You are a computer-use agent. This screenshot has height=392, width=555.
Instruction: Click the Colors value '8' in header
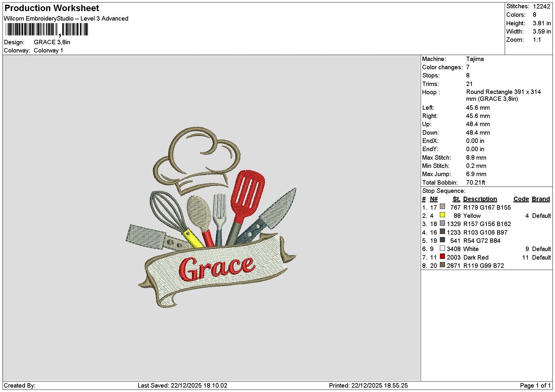pos(534,15)
